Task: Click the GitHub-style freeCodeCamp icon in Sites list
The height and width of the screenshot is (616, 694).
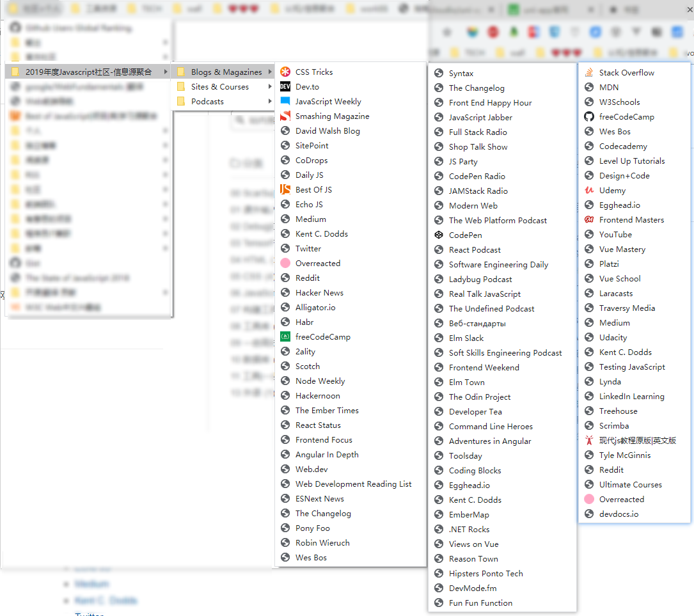Action: point(589,117)
